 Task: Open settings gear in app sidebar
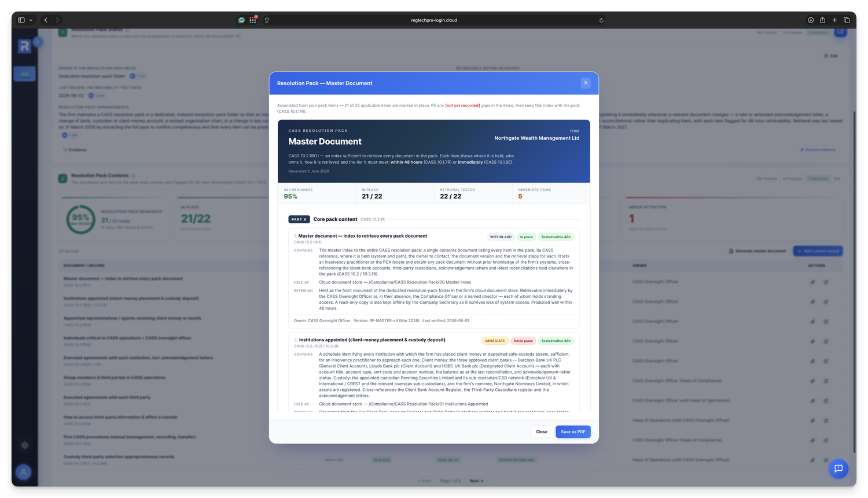(x=24, y=445)
